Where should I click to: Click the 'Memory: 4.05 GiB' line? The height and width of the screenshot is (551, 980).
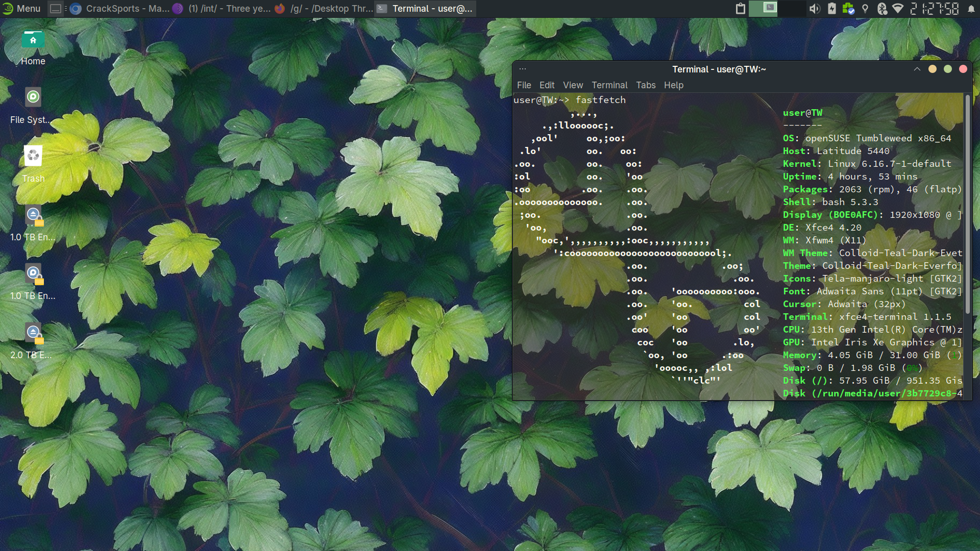872,355
